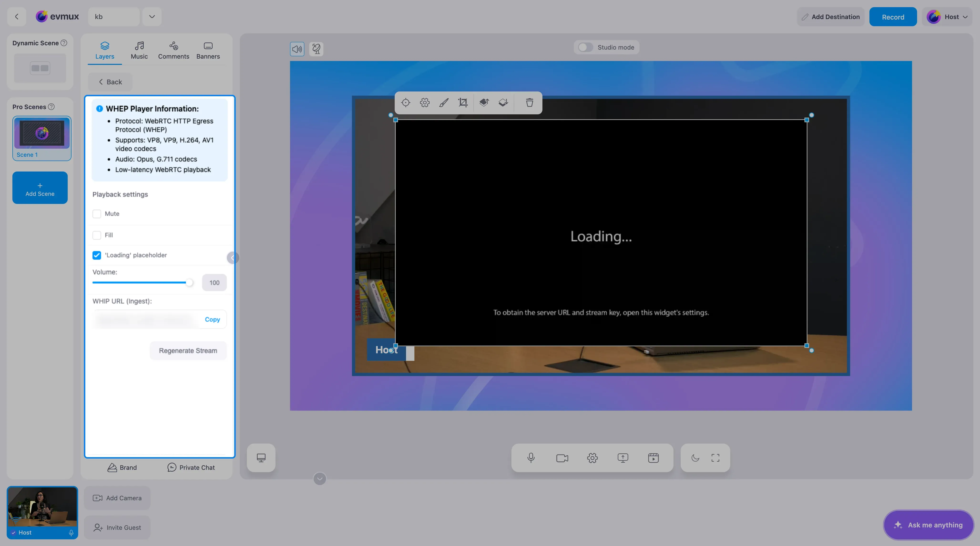Image resolution: width=980 pixels, height=546 pixels.
Task: Choose the crop tool in layer toolbar
Action: click(x=463, y=103)
